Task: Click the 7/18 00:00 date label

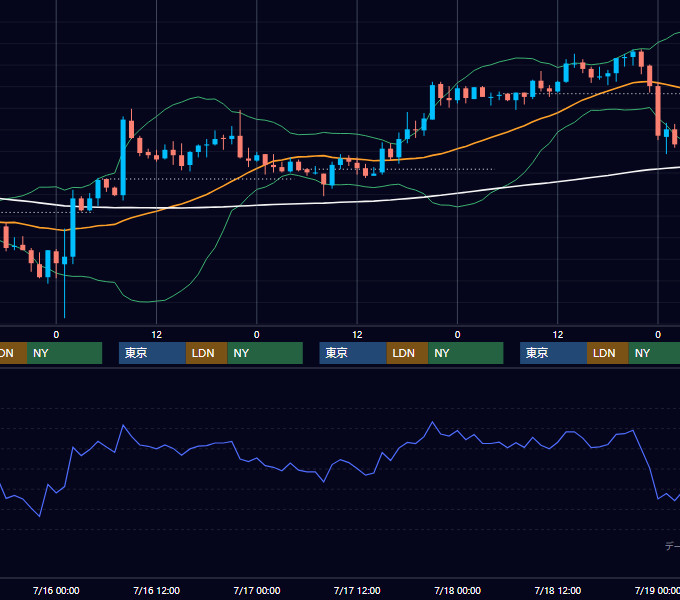Action: [x=458, y=590]
